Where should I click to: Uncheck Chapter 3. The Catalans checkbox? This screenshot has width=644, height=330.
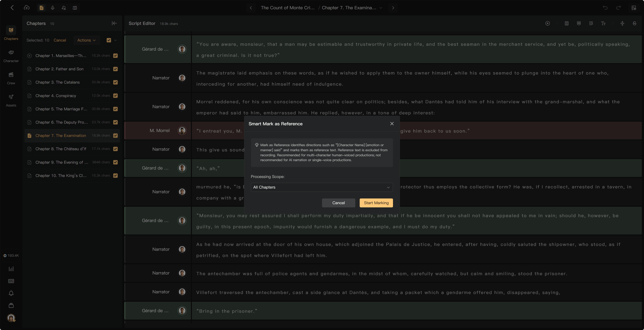(x=116, y=82)
